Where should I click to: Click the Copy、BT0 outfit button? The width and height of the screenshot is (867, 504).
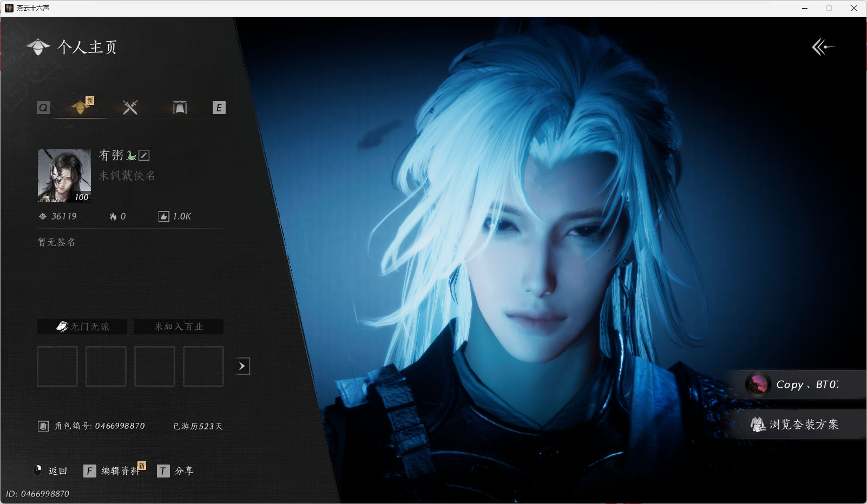pos(799,384)
